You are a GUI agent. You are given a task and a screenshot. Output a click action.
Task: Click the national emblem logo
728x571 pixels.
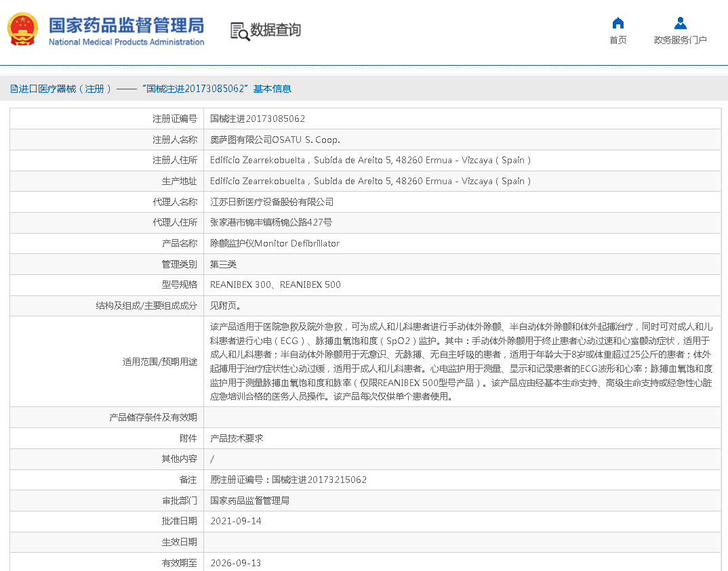23,30
